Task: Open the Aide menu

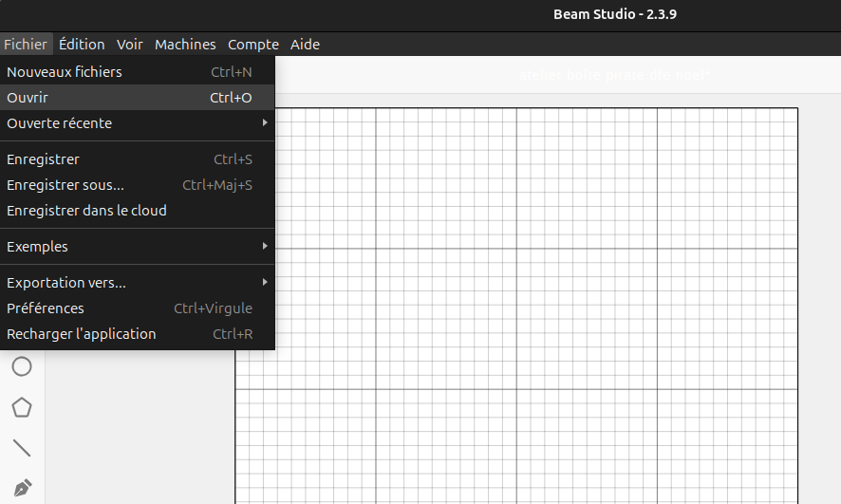Action: 305,45
